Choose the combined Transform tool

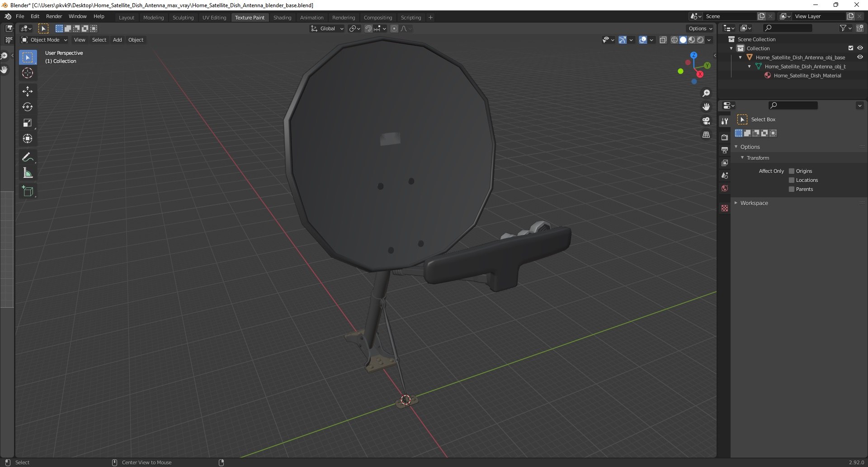28,139
